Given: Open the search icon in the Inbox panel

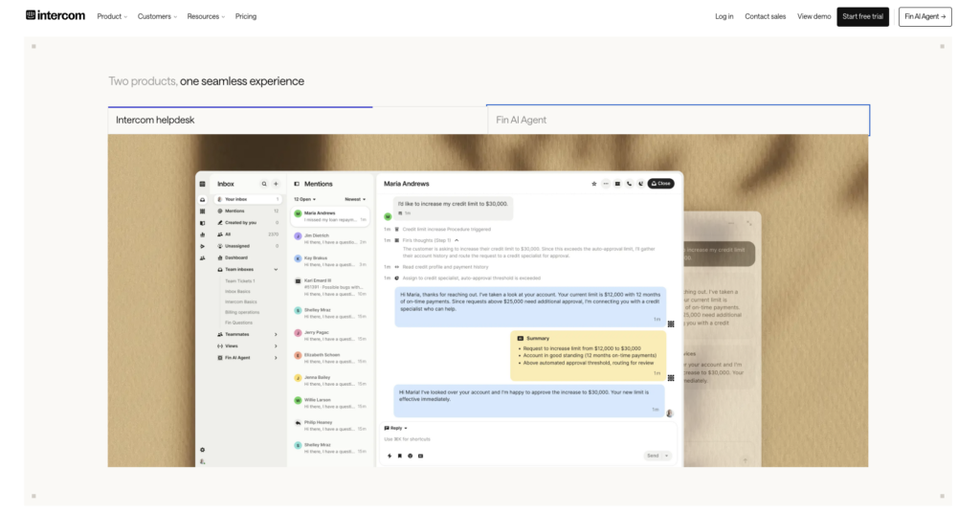Looking at the screenshot, I should (264, 184).
